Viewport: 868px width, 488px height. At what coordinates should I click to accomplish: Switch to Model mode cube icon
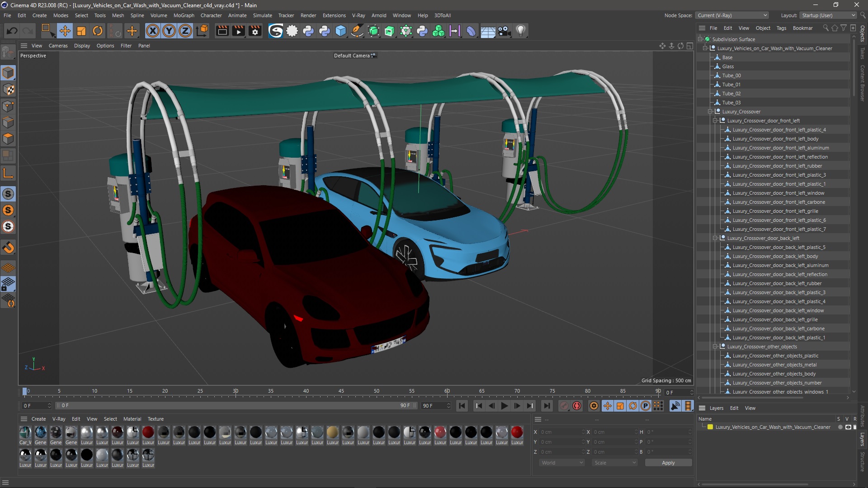[x=8, y=73]
